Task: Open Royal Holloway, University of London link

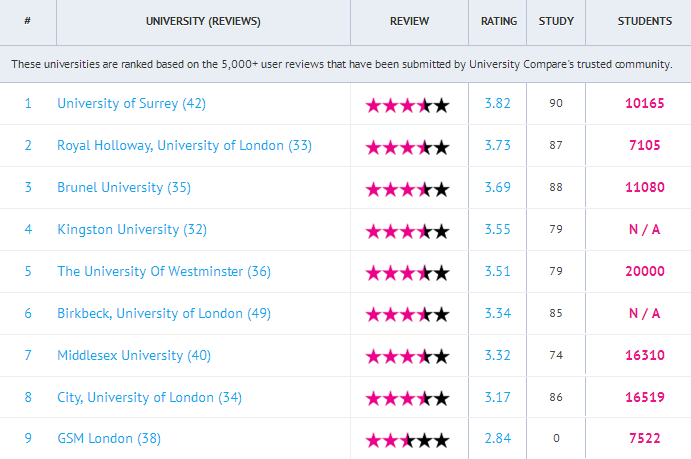Action: (184, 146)
